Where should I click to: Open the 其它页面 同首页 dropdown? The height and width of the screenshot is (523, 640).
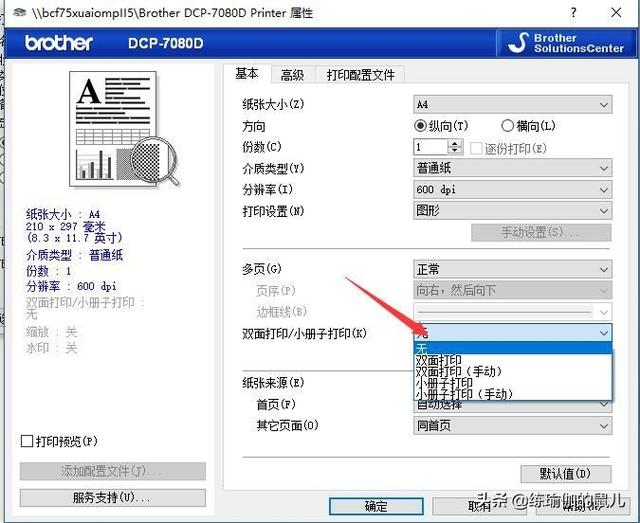[513, 426]
